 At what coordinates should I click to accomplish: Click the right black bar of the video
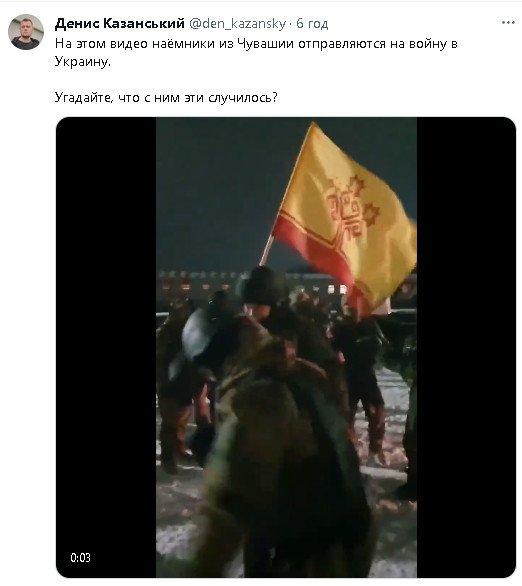(x=466, y=347)
